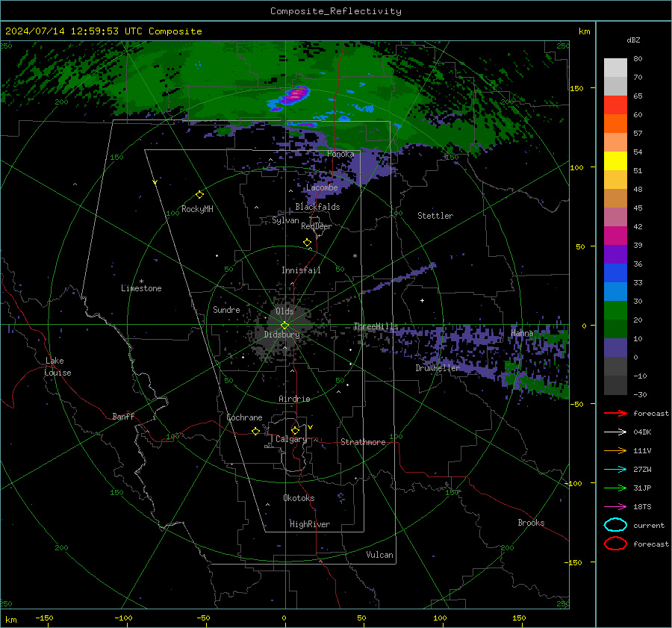The image size is (672, 628).
Task: Pick the slate violet 10–0 dBZ swatch
Action: click(615, 348)
